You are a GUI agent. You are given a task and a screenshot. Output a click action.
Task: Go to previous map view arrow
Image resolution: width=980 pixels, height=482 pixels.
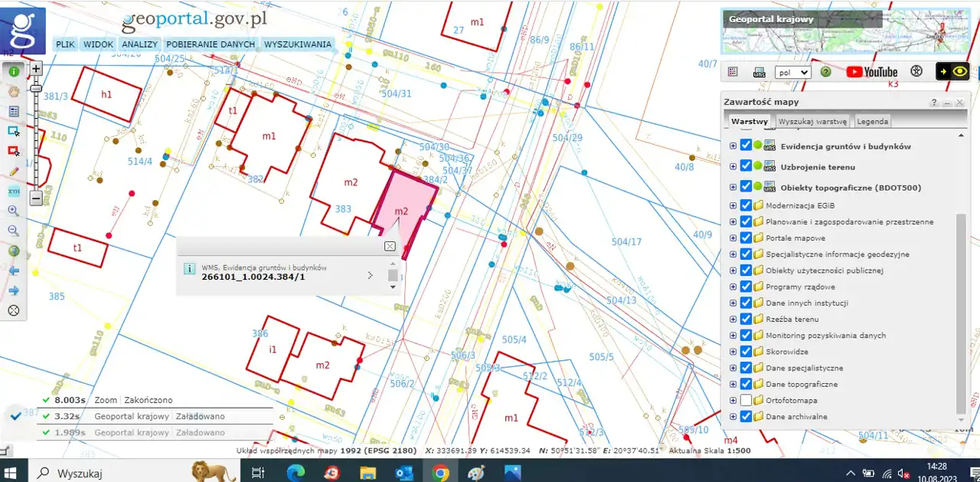(14, 271)
